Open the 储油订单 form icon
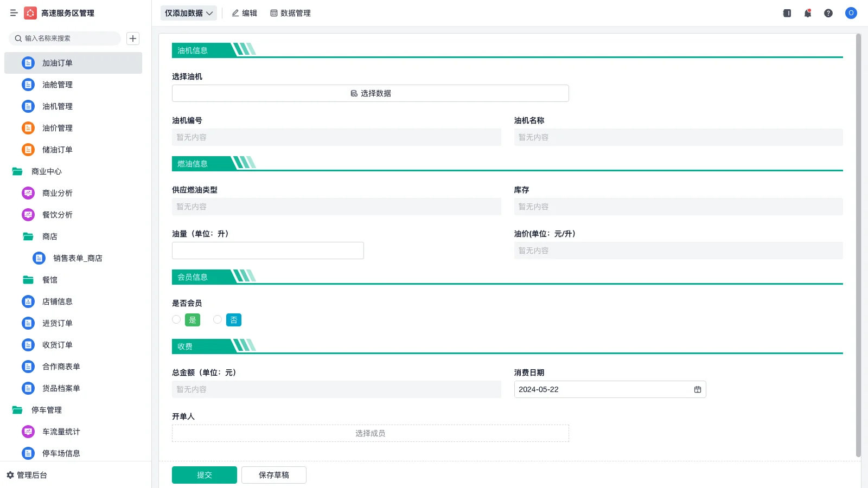The image size is (868, 488). pyautogui.click(x=28, y=150)
